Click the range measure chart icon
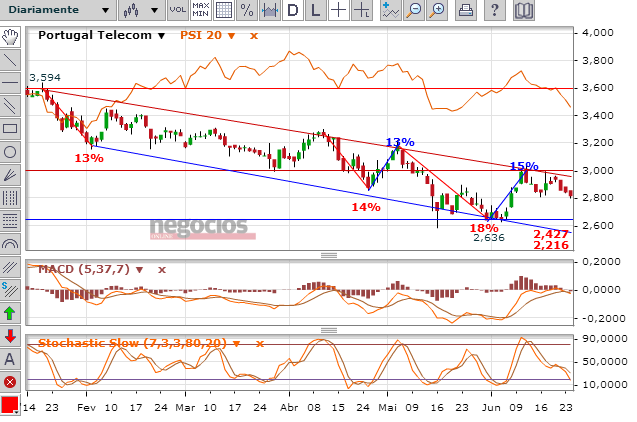 [270, 10]
